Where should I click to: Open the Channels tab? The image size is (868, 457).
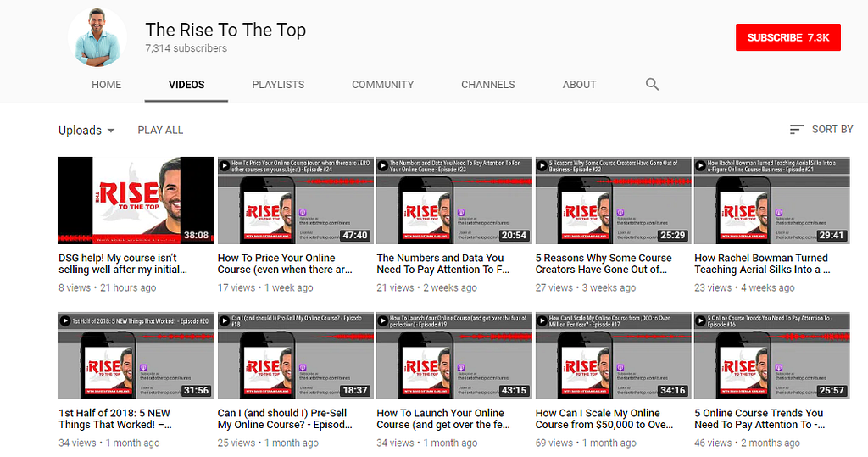[x=488, y=85]
